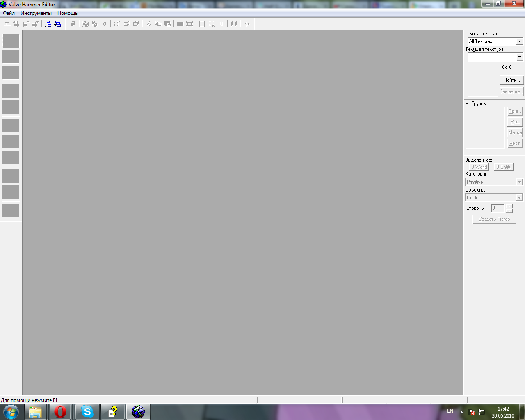Click the scissors Cut icon
The height and width of the screenshot is (420, 525).
coord(148,24)
